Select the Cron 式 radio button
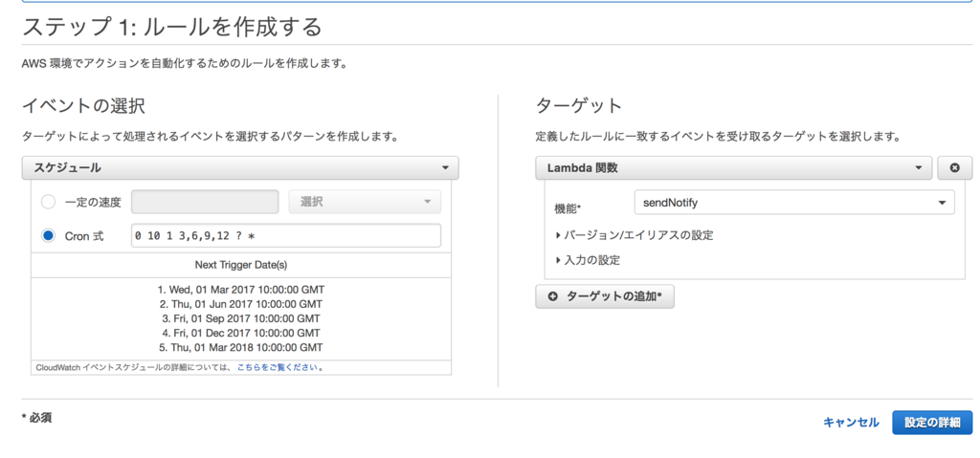 (48, 236)
